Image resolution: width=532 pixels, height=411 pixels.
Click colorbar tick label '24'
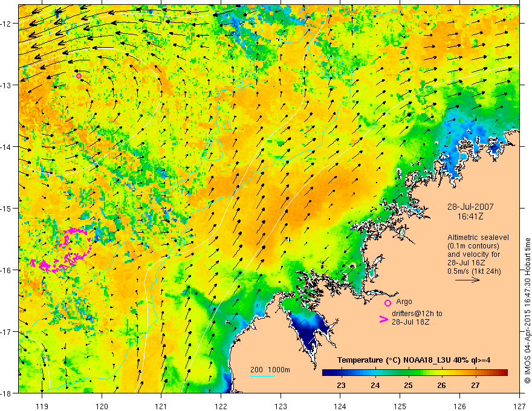[x=375, y=385]
